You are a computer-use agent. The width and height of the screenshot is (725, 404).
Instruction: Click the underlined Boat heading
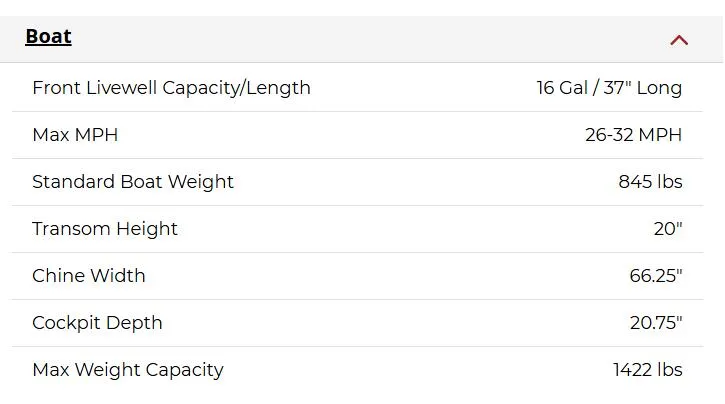48,37
